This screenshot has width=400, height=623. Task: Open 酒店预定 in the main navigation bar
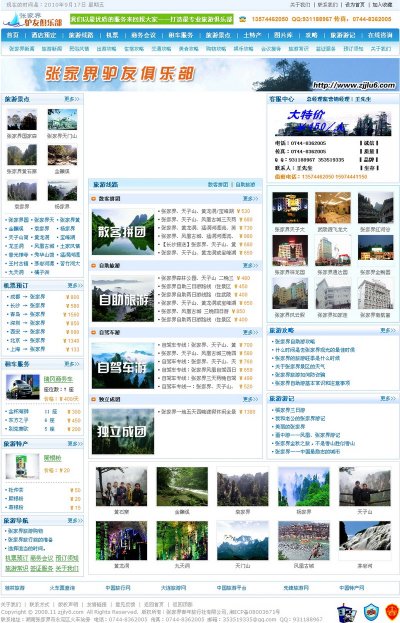44,35
